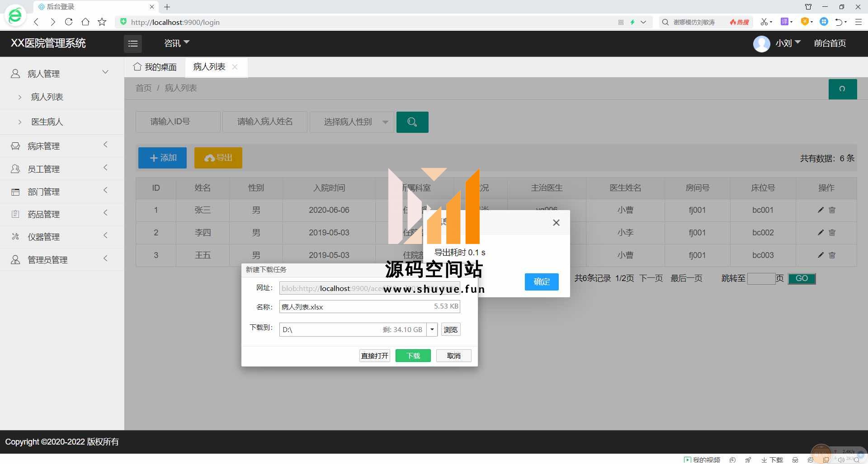Click the browser search box

[694, 22]
